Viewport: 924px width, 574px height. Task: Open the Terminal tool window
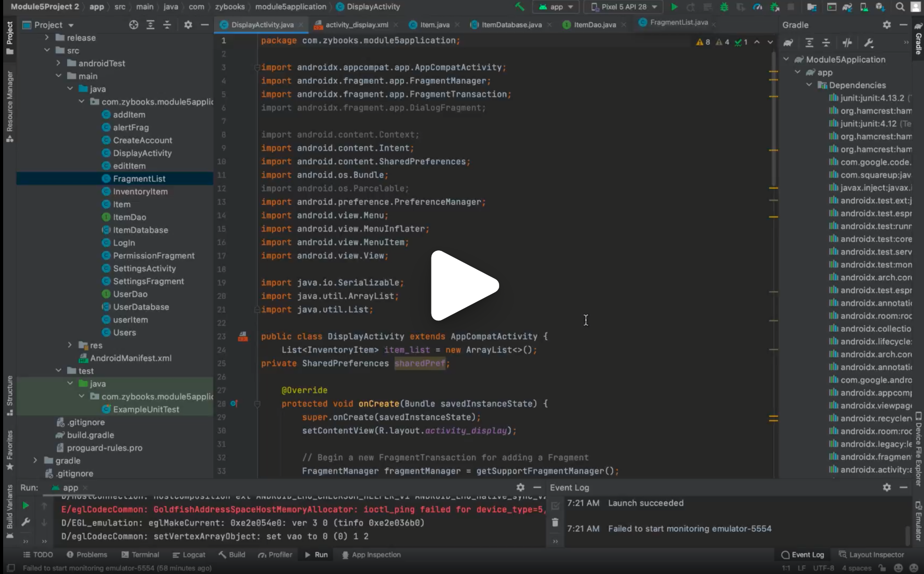click(140, 555)
